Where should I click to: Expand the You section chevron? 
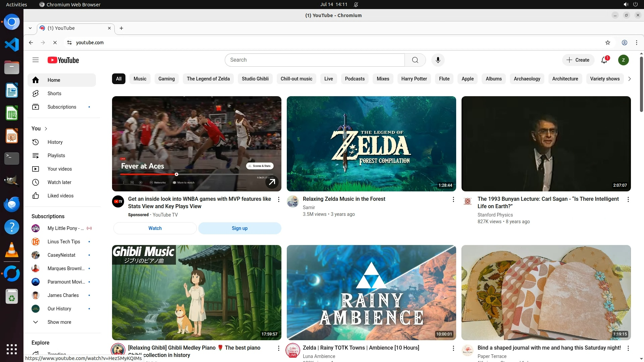click(x=46, y=129)
